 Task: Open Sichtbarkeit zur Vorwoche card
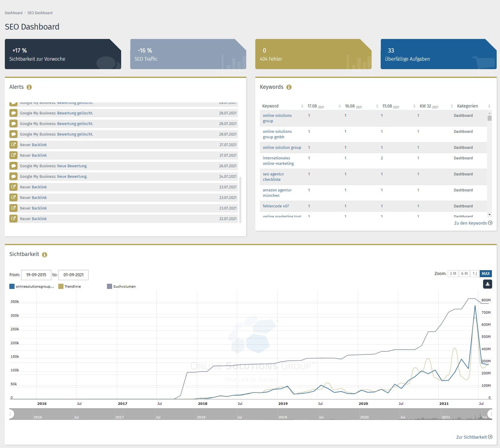point(63,54)
